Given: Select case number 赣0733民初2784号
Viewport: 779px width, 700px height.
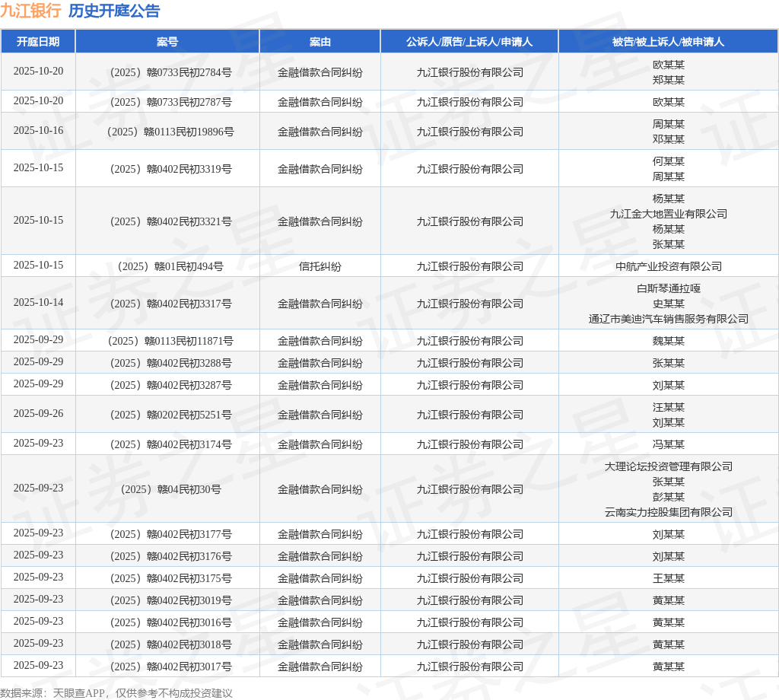Looking at the screenshot, I should (171, 72).
